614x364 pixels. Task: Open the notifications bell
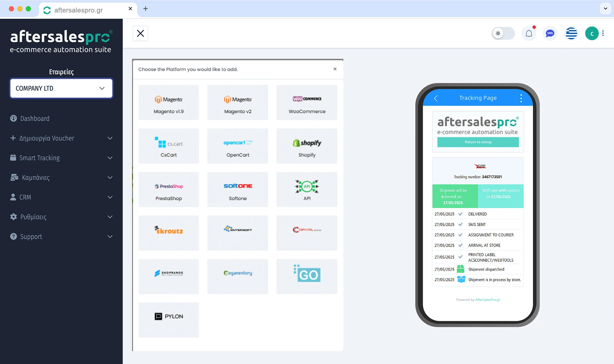(x=529, y=33)
